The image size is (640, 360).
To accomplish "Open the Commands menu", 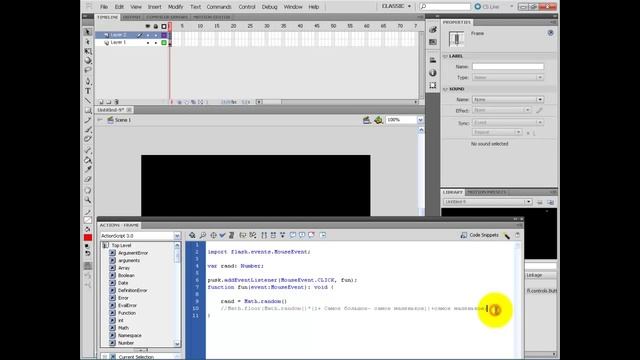I will click(x=219, y=7).
